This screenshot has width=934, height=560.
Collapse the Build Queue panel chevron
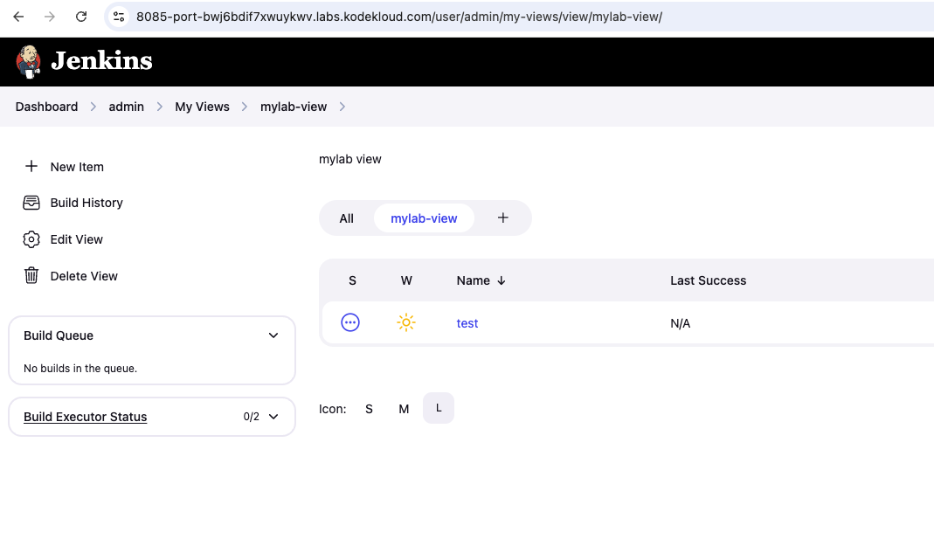273,335
